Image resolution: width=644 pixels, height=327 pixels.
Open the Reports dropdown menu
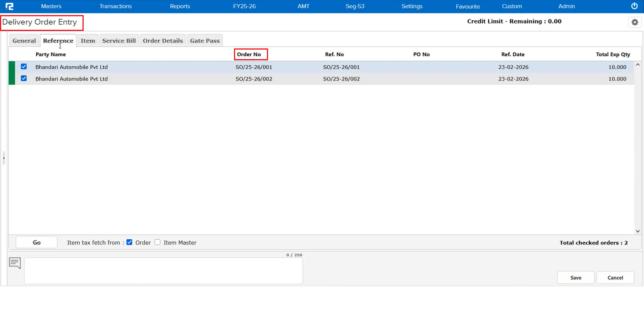point(180,6)
